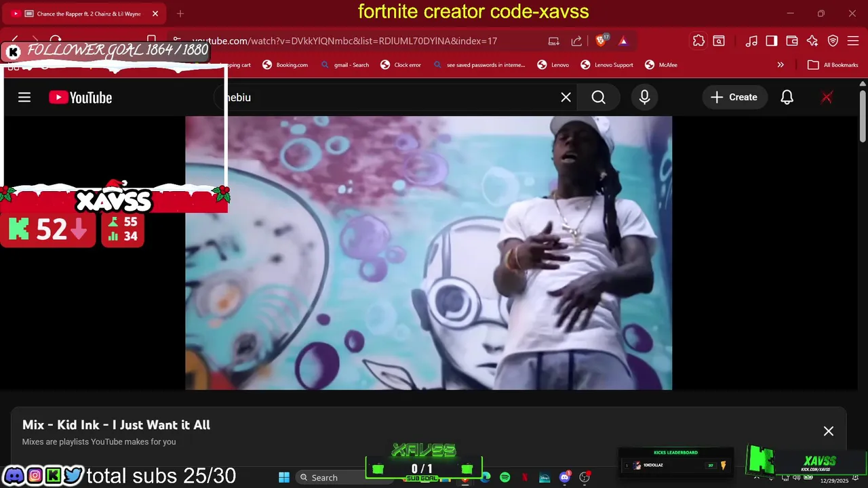868x488 pixels.
Task: Open the Brave Shields lion icon
Action: [x=601, y=41]
